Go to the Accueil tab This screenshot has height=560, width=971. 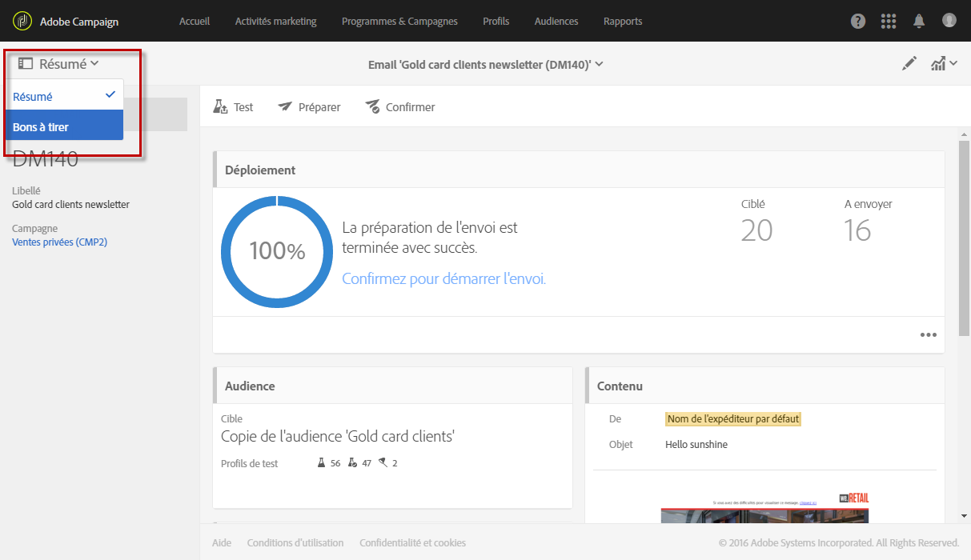click(x=195, y=22)
